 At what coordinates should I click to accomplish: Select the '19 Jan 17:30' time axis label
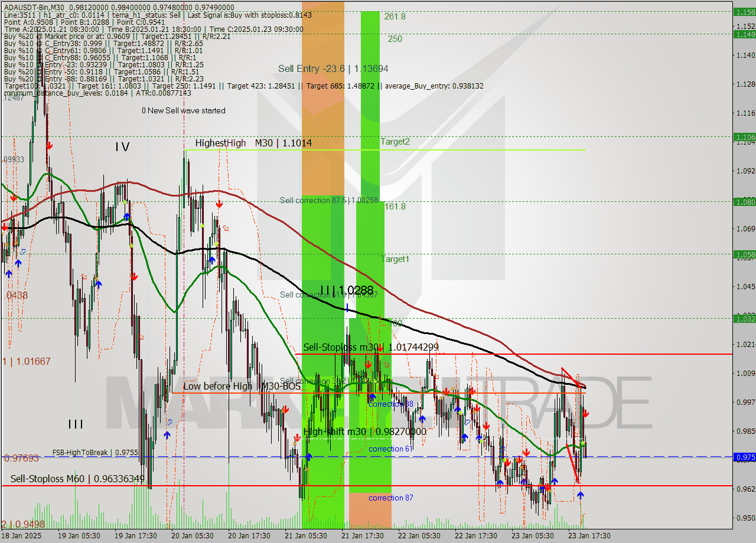click(x=135, y=535)
